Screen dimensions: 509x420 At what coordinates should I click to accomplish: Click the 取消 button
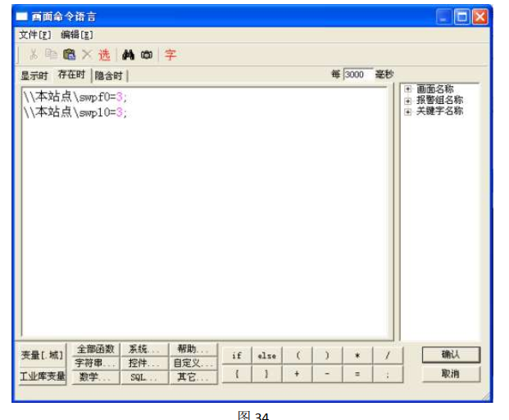pos(451,373)
